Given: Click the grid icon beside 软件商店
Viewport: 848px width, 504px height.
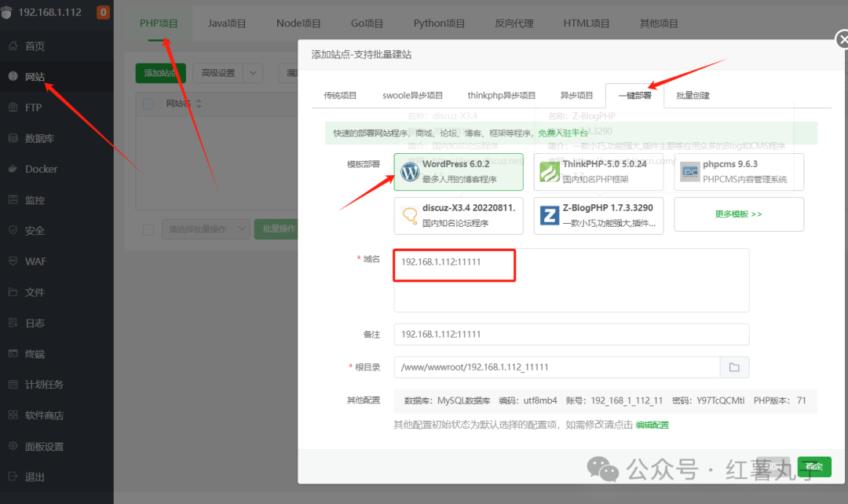Looking at the screenshot, I should click(13, 415).
